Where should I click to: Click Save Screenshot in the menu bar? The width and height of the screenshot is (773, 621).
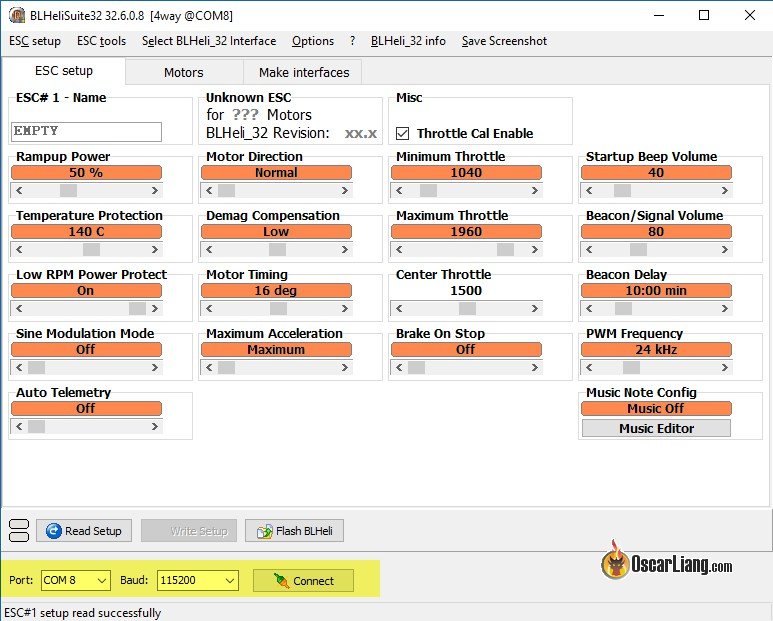[504, 41]
